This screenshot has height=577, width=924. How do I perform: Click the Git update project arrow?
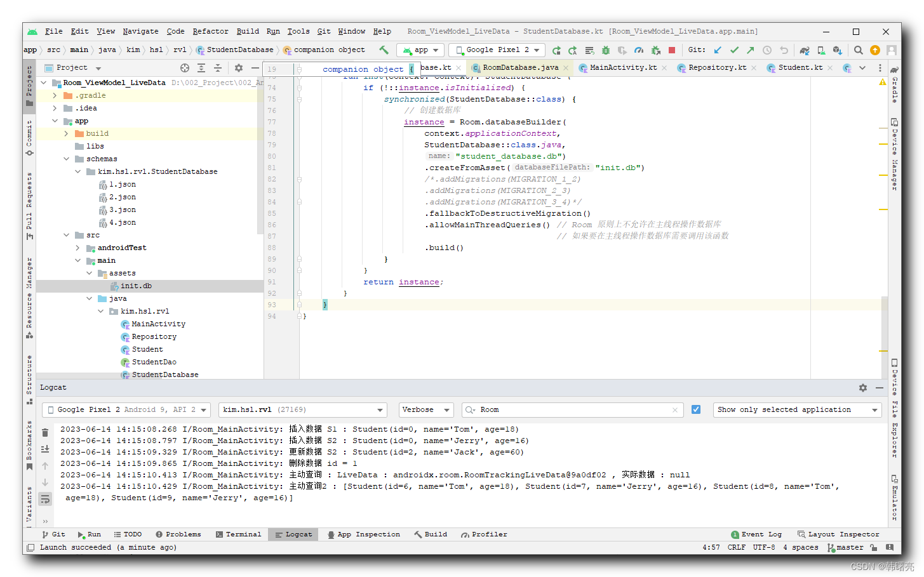tap(718, 50)
